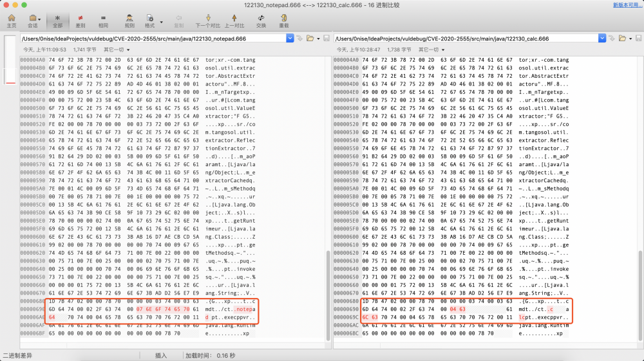Click the difference overview thumbnail on left edge

pyautogui.click(x=10, y=59)
